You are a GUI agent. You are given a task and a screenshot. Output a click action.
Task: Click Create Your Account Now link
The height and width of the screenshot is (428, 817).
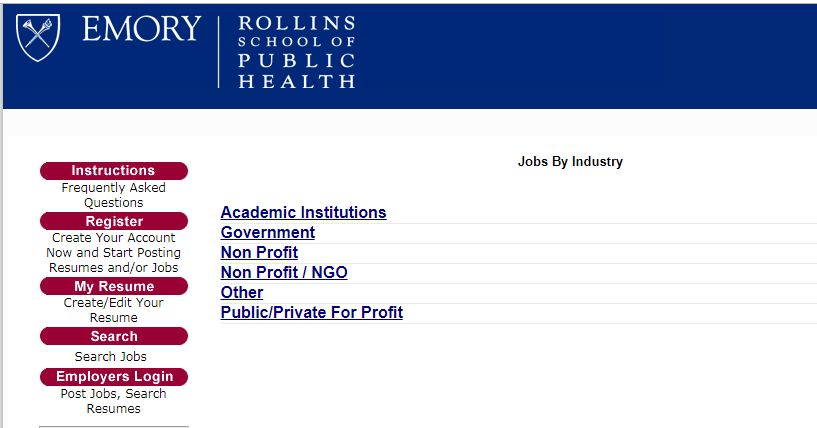[113, 245]
